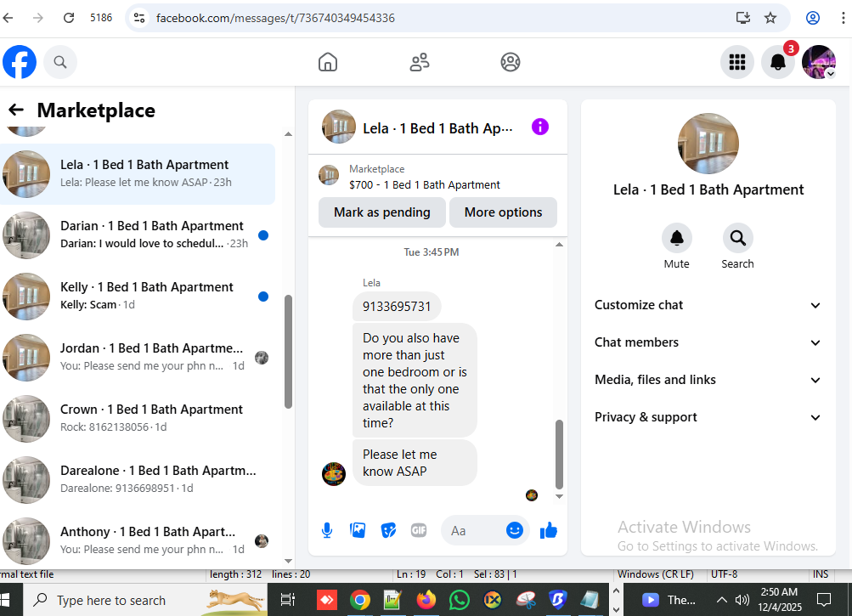This screenshot has height=616, width=852.
Task: Open the emoji picker smiley icon
Action: tap(514, 530)
